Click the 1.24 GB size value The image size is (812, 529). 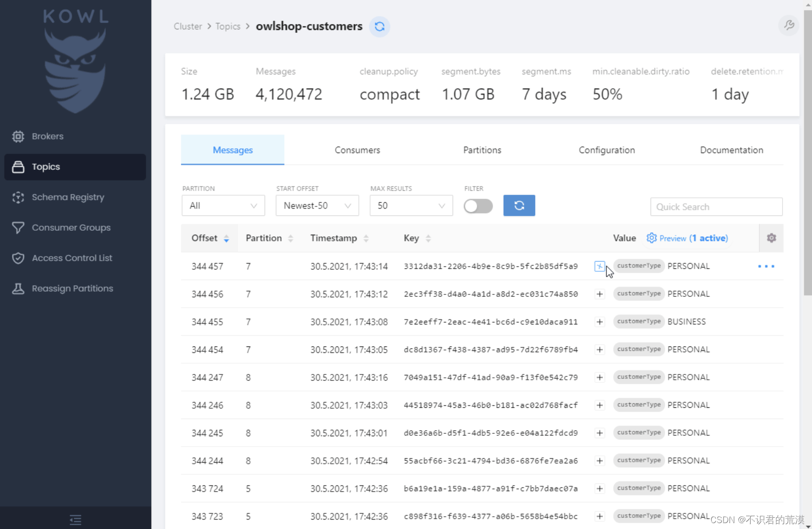click(x=208, y=94)
